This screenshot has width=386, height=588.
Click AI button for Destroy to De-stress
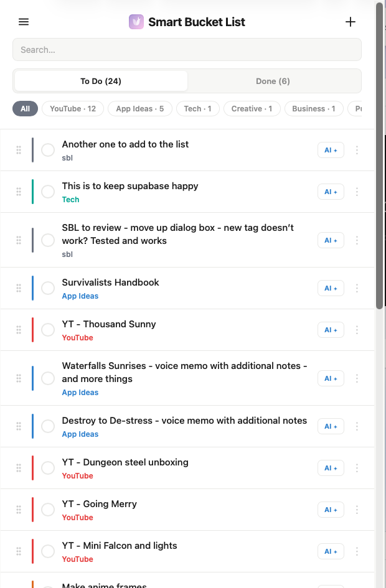tap(331, 426)
